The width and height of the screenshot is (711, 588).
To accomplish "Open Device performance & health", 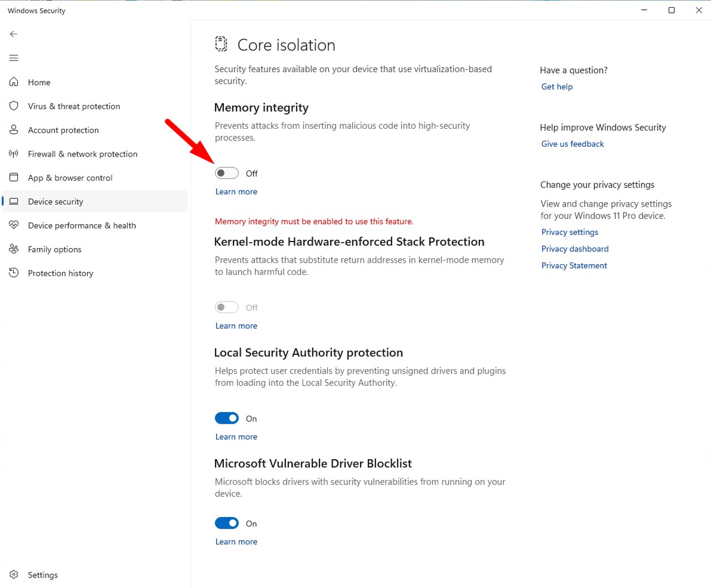I will (95, 225).
